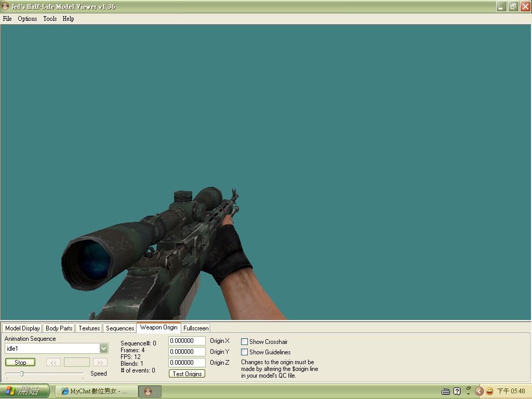Image resolution: width=532 pixels, height=399 pixels.
Task: Switch to the Sequences tab
Action: coord(120,328)
